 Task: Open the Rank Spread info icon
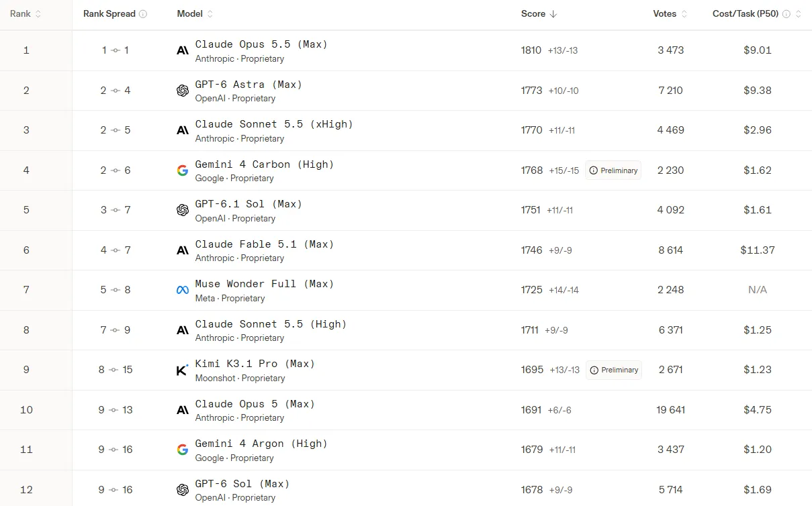[143, 14]
